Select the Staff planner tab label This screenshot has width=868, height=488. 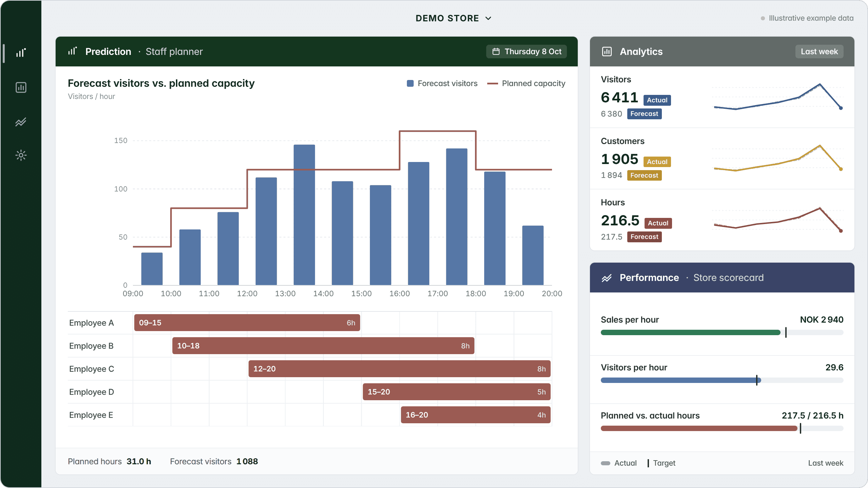(174, 52)
